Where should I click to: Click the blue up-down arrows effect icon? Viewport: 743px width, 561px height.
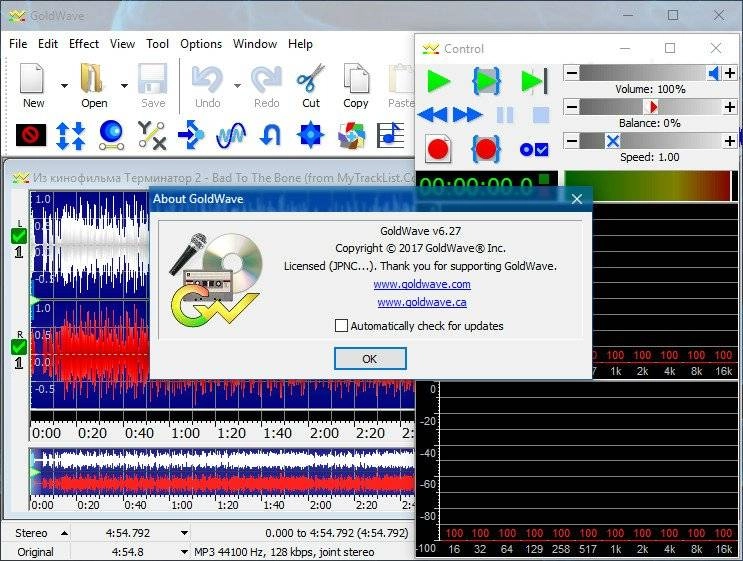(71, 136)
